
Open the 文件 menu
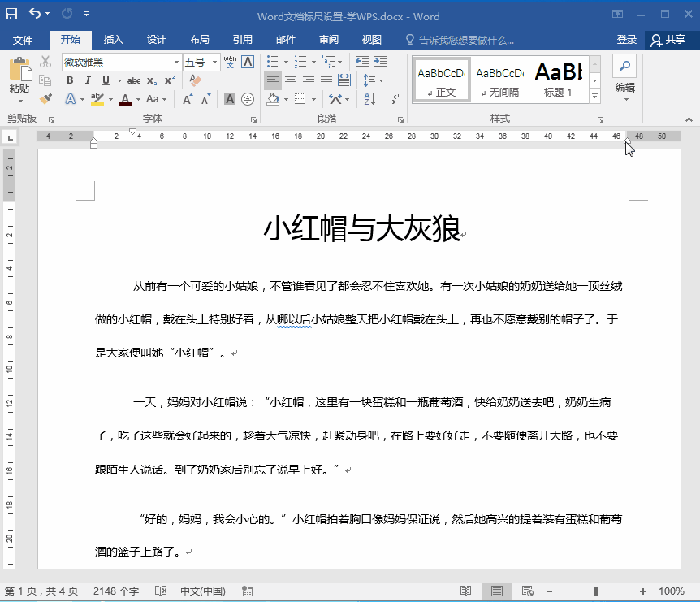(23, 39)
